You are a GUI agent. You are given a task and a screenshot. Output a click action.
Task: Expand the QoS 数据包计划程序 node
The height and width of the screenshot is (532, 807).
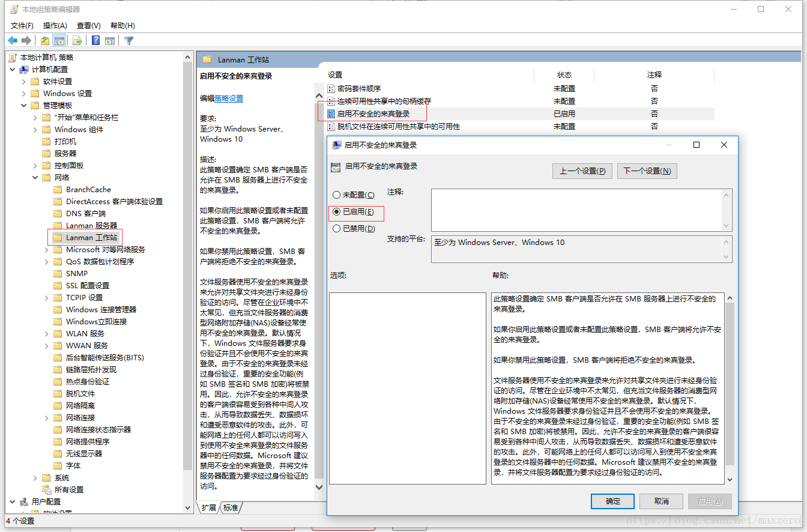tap(47, 261)
